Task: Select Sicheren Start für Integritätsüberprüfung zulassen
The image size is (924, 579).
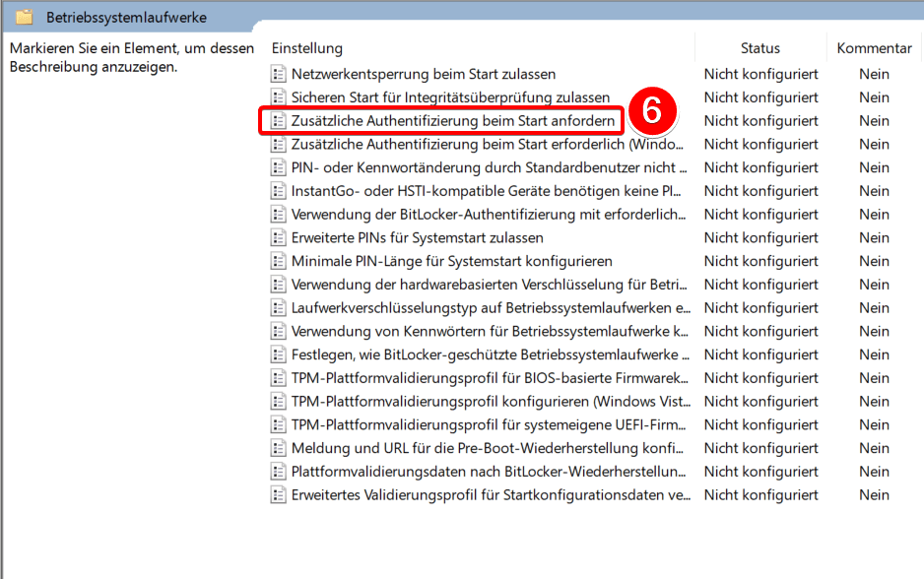Action: click(450, 97)
